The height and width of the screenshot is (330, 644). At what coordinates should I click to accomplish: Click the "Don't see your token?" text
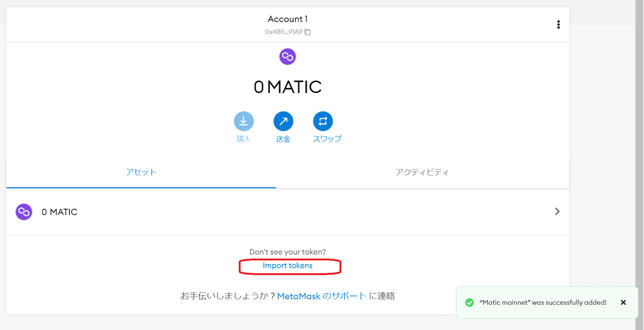click(288, 252)
